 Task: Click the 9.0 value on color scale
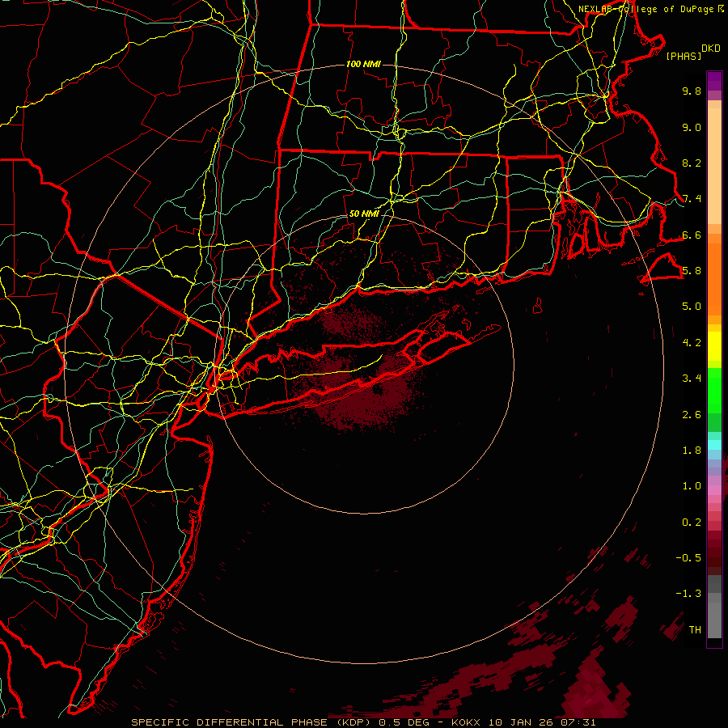coord(692,127)
